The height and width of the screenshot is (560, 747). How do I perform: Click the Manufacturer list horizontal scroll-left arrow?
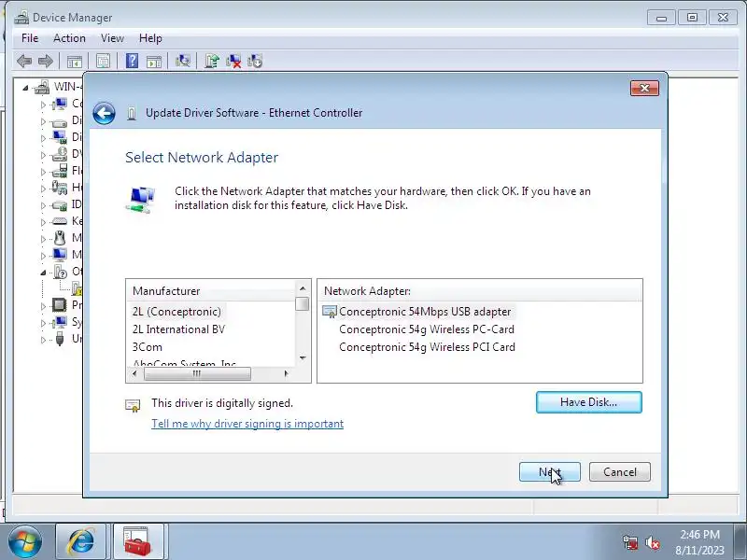(x=134, y=374)
